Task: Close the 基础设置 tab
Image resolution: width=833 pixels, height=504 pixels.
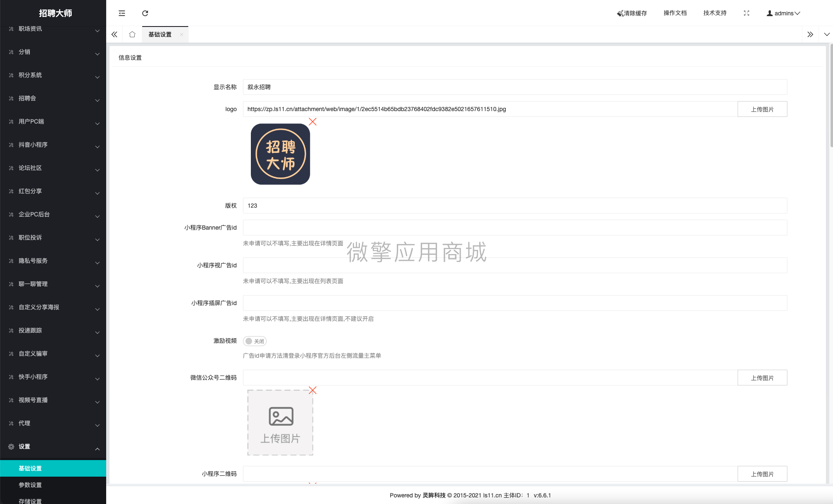Action: (182, 35)
